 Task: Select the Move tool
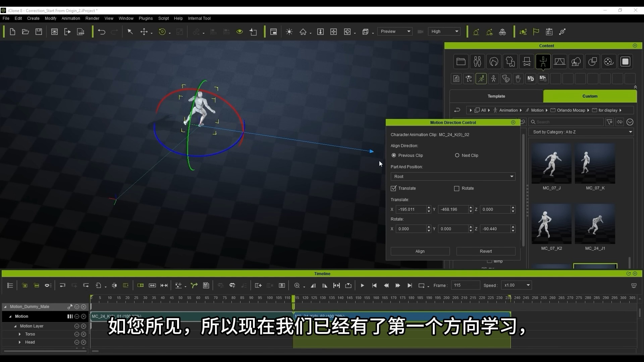145,32
